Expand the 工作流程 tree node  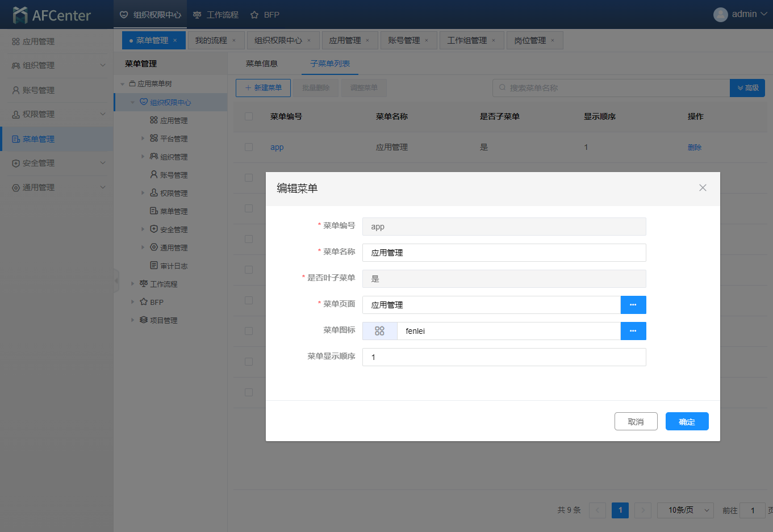[133, 284]
